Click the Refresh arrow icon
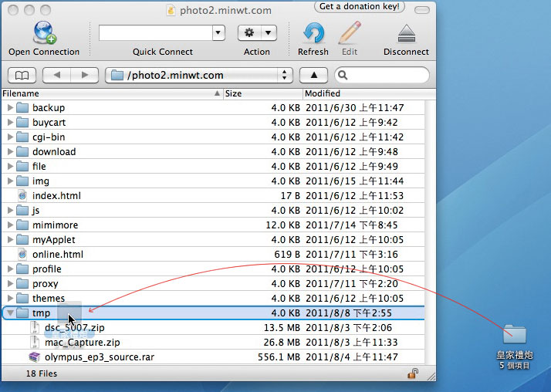 [x=313, y=33]
